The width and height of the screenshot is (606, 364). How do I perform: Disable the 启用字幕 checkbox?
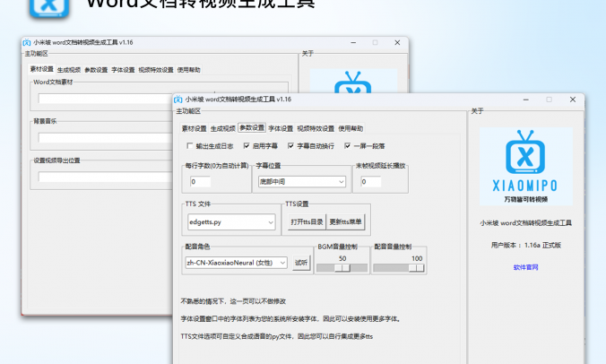pos(247,145)
